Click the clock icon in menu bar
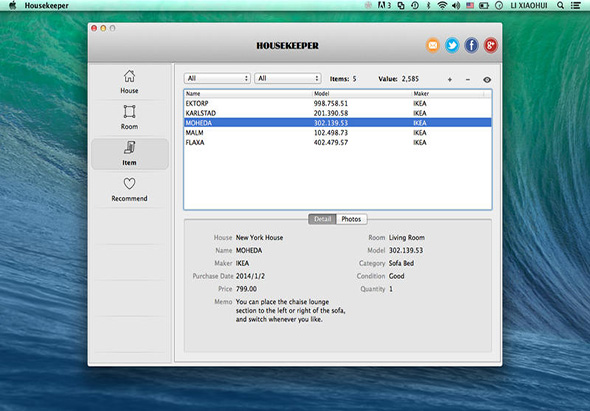590x411 pixels. coord(499,5)
